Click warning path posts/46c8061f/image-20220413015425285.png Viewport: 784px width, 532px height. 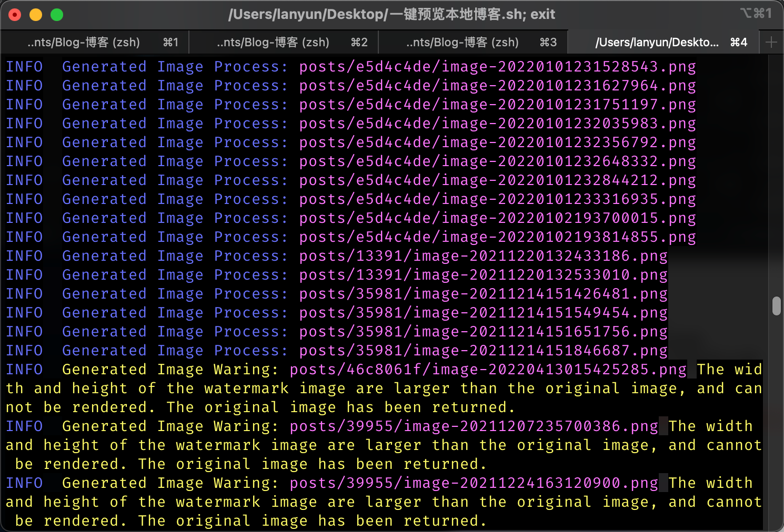point(488,370)
